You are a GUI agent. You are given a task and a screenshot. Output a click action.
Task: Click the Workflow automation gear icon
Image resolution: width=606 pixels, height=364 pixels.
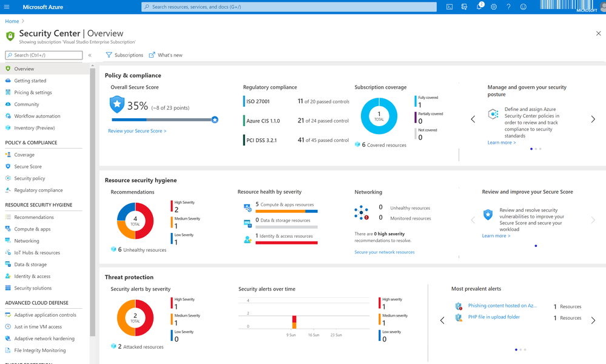8,116
